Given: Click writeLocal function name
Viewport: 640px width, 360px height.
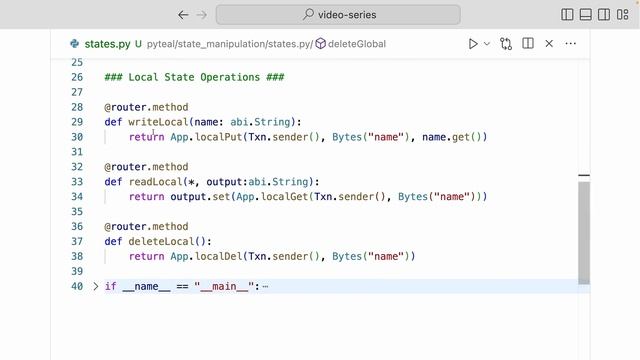Looking at the screenshot, I should pyautogui.click(x=158, y=122).
